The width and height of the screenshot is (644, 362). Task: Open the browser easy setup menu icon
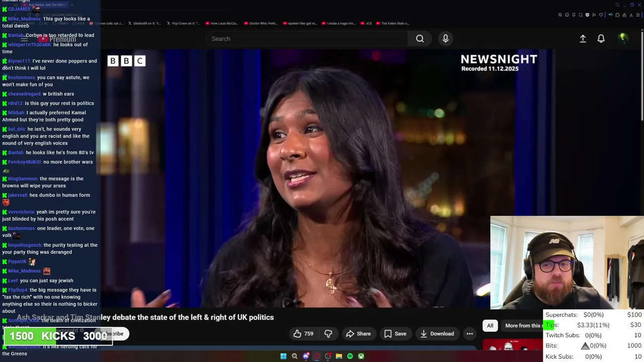(x=638, y=15)
